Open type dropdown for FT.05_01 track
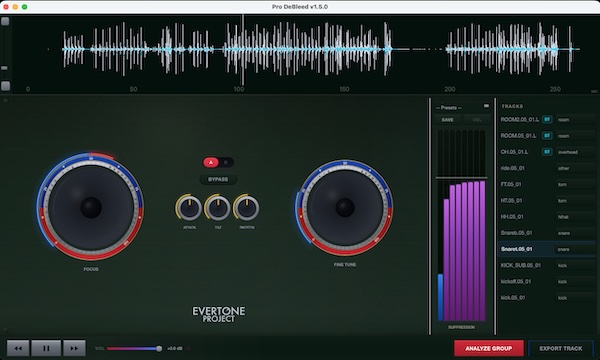The height and width of the screenshot is (360, 600). (x=575, y=184)
